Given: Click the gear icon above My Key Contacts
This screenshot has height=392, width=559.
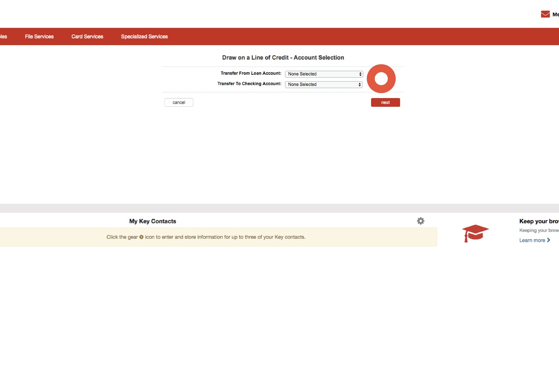Looking at the screenshot, I should click(x=421, y=221).
